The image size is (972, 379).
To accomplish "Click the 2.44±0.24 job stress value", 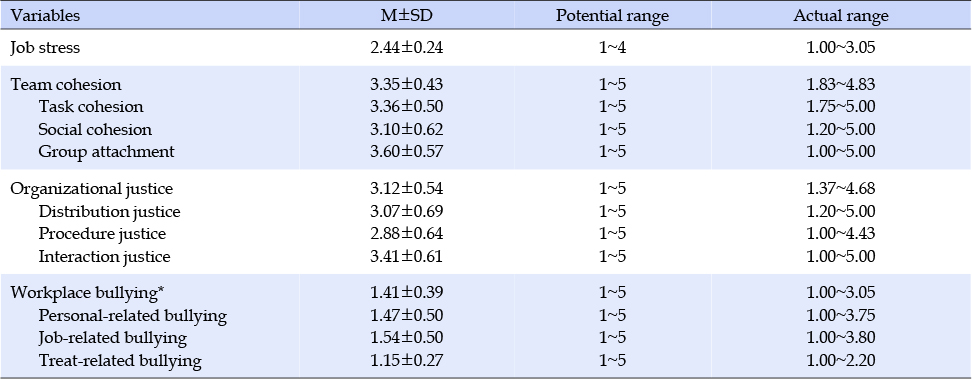I will (x=407, y=48).
